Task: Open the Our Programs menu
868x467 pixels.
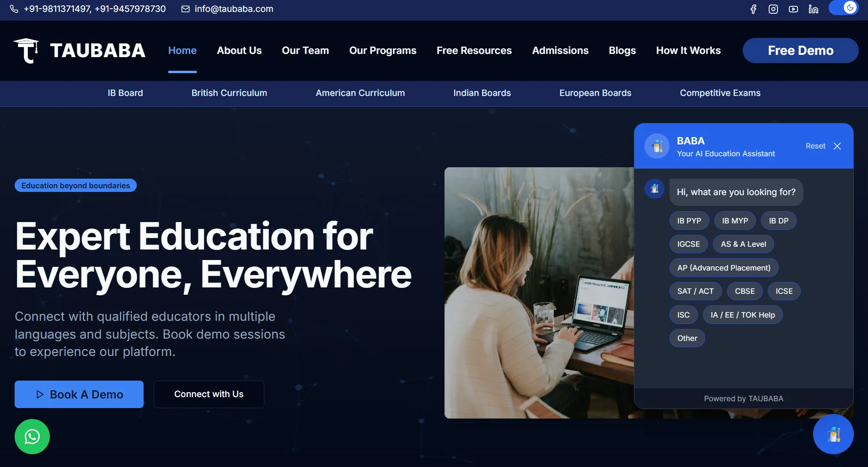Action: coord(383,51)
